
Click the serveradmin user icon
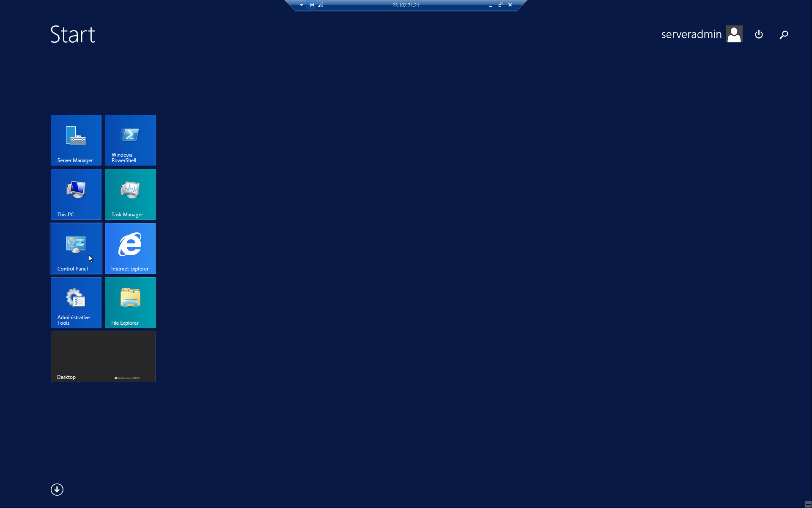(x=734, y=34)
